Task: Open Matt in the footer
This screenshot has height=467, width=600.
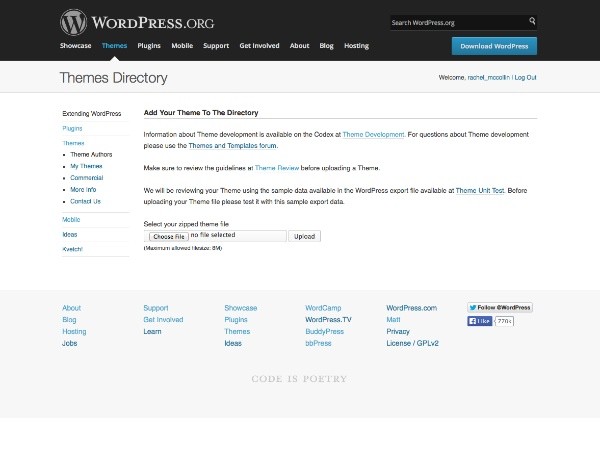Action: tap(393, 320)
